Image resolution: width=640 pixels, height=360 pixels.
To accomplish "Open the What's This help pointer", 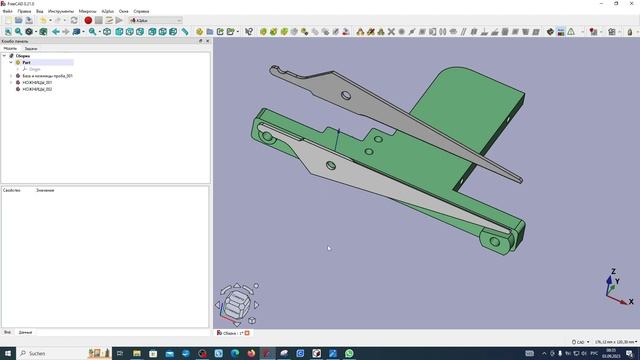I will [249, 32].
